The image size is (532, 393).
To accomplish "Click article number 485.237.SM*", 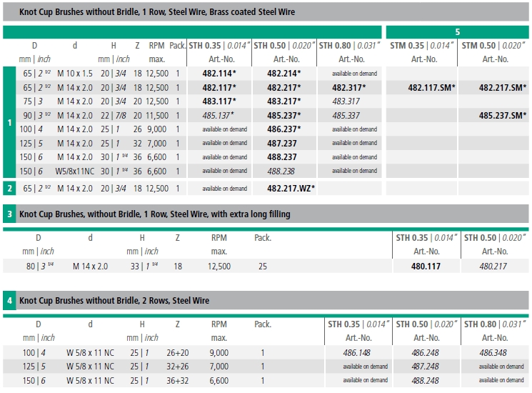I will pos(503,115).
